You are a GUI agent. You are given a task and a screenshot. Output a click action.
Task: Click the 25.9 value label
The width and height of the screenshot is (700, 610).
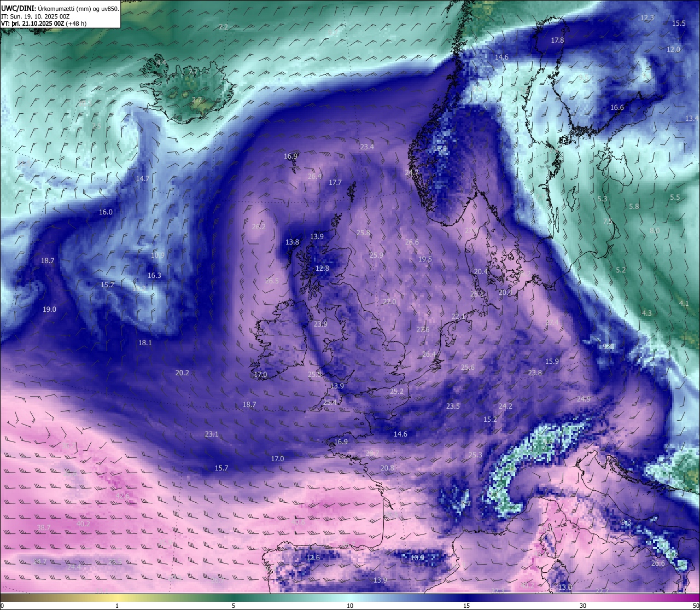pos(376,255)
